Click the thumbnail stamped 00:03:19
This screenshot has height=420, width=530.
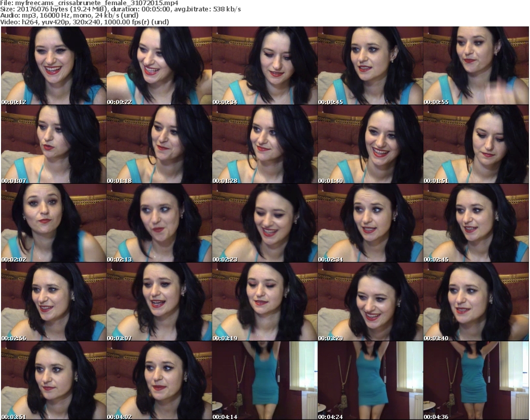pos(264,301)
